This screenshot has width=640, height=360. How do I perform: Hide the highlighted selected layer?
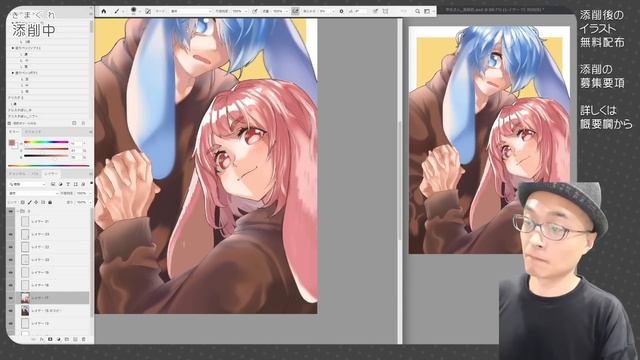(11, 298)
